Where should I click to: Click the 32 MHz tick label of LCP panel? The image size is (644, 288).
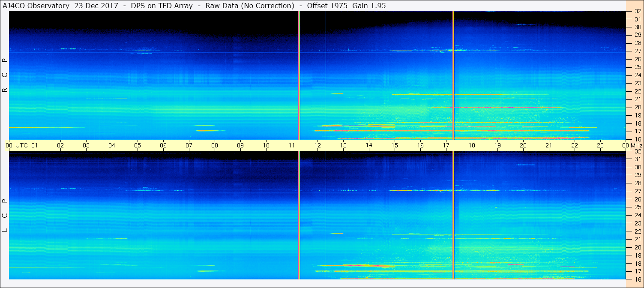(x=638, y=151)
